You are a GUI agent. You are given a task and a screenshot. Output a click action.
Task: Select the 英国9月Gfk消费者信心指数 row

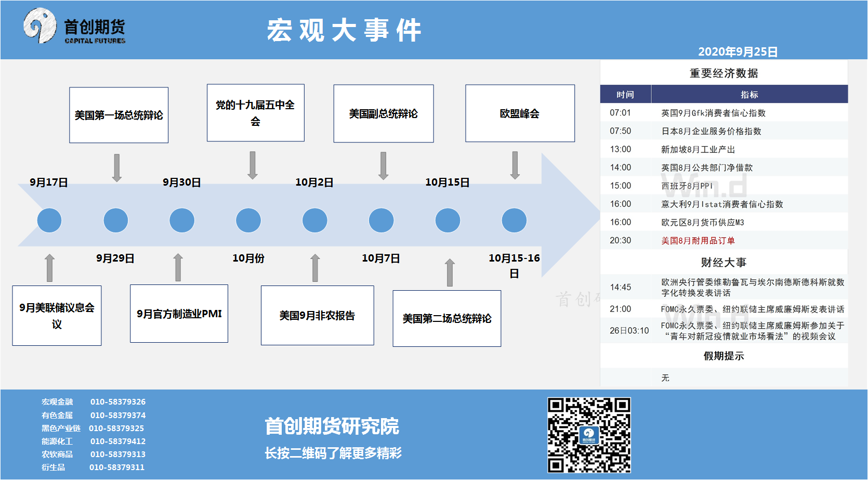click(724, 113)
